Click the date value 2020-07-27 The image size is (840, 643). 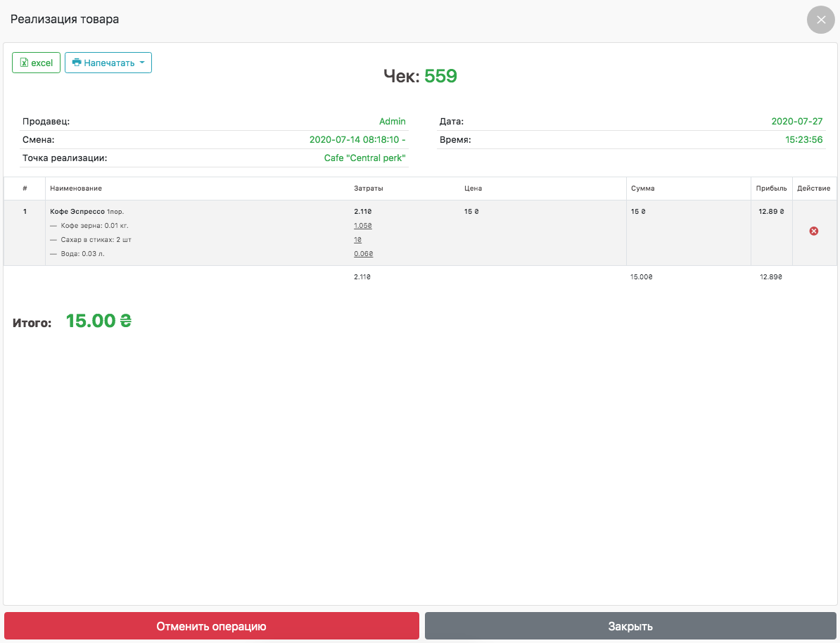coord(796,121)
